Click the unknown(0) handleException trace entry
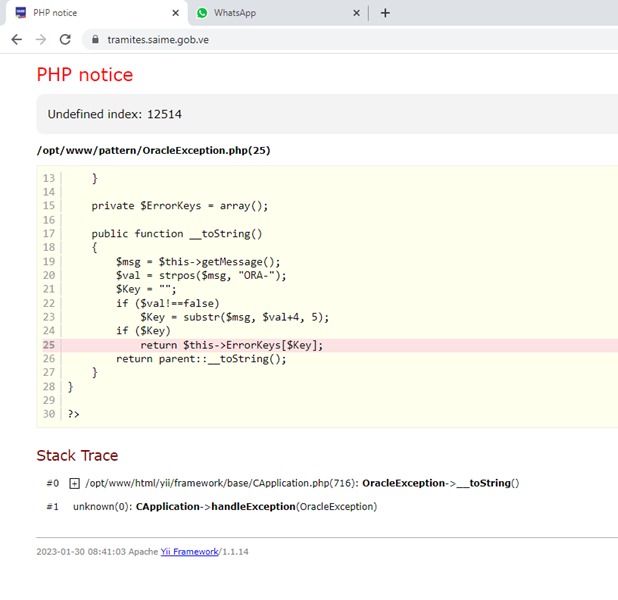 [225, 506]
